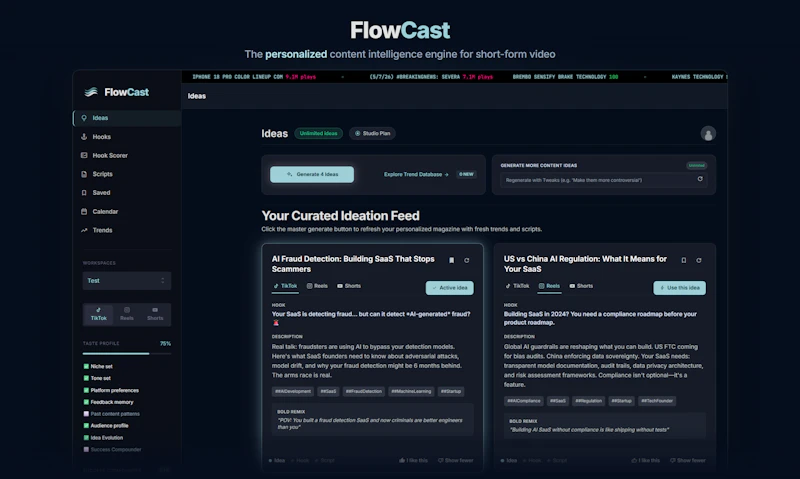Image resolution: width=800 pixels, height=479 pixels.
Task: Click 'IPHONE 18 PRO COLOR LINEUP' ticker item
Action: tap(254, 77)
